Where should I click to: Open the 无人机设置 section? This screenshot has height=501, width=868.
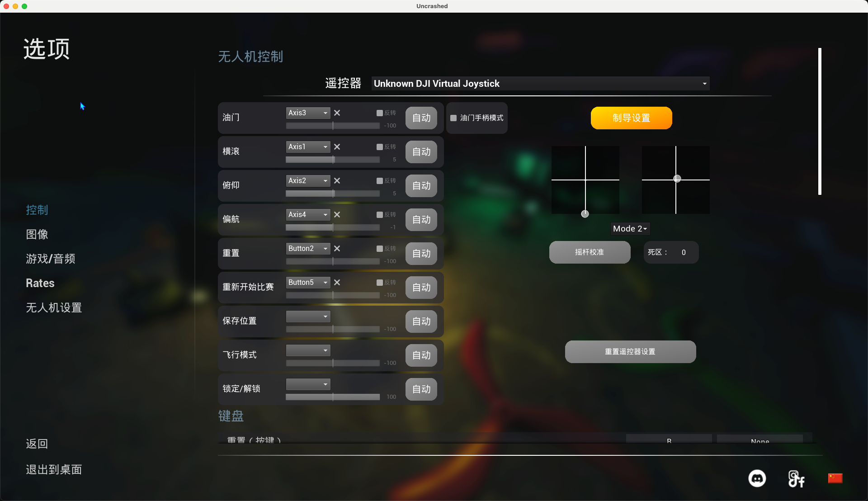(x=54, y=307)
